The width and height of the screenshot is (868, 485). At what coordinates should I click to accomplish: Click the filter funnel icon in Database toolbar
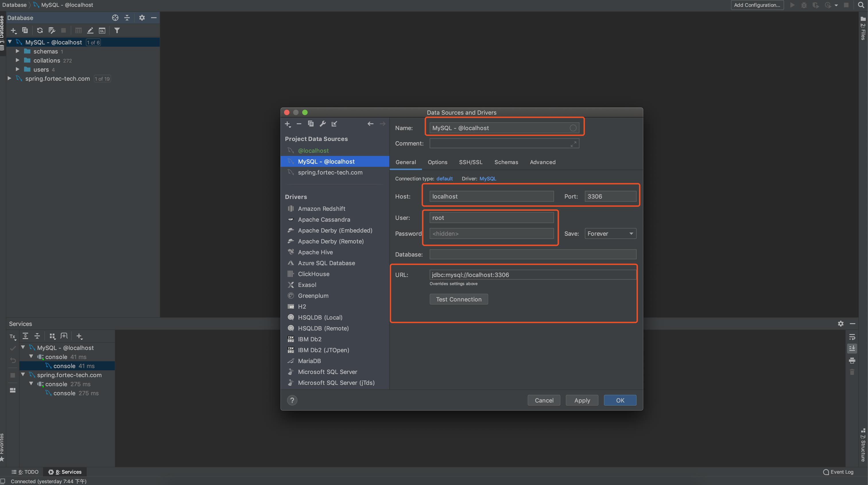(x=117, y=31)
